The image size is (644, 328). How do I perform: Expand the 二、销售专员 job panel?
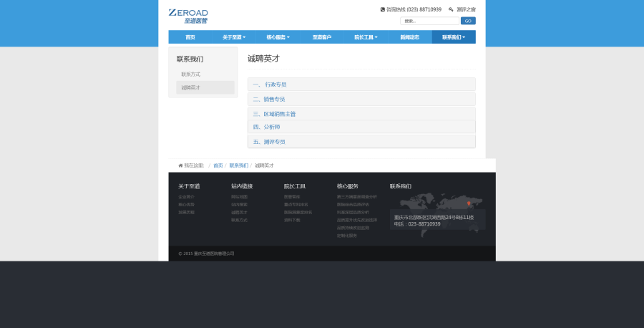click(x=361, y=99)
